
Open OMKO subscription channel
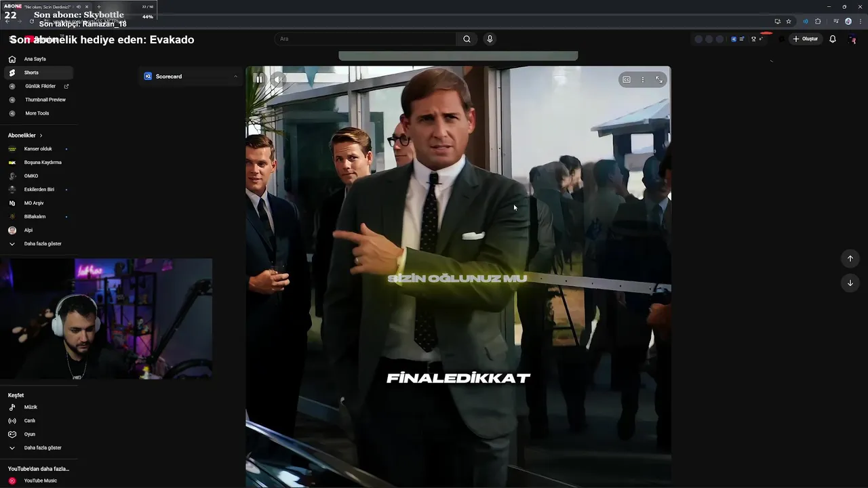(x=38, y=176)
